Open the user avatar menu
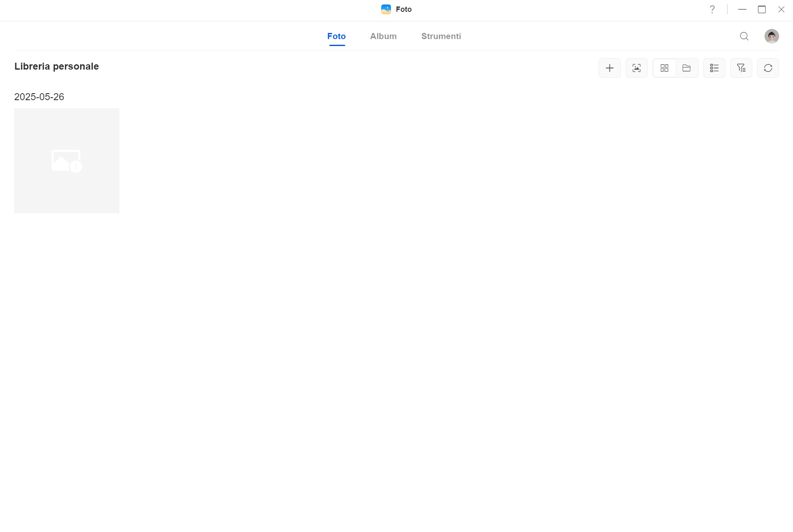Image resolution: width=793 pixels, height=532 pixels. coord(771,36)
